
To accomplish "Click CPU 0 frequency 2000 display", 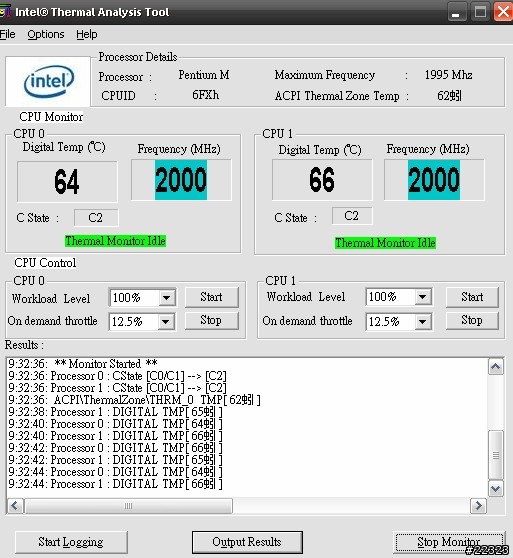I will (x=181, y=180).
